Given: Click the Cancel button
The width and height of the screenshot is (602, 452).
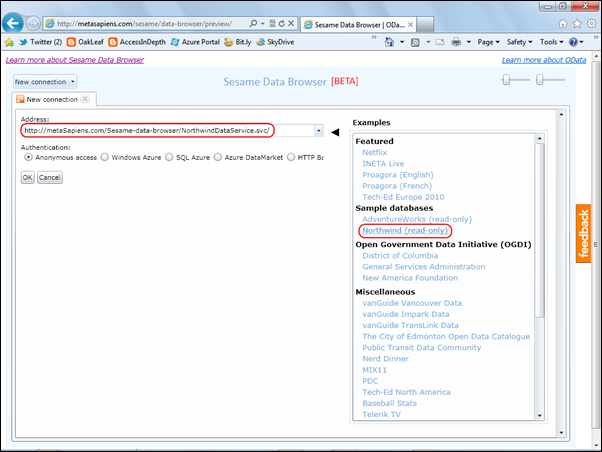Looking at the screenshot, I should (50, 177).
